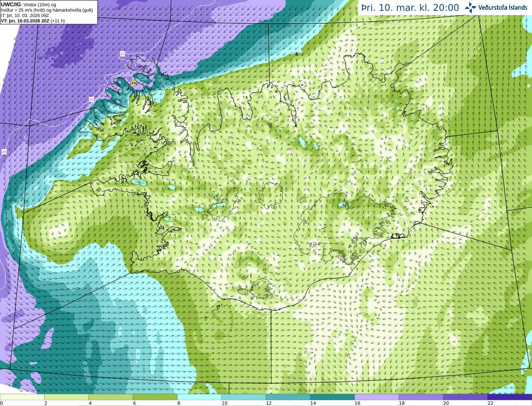This screenshot has height=406, width=532.
Task: Select the 4–6 m/s green legend swatch
Action: tap(111, 397)
